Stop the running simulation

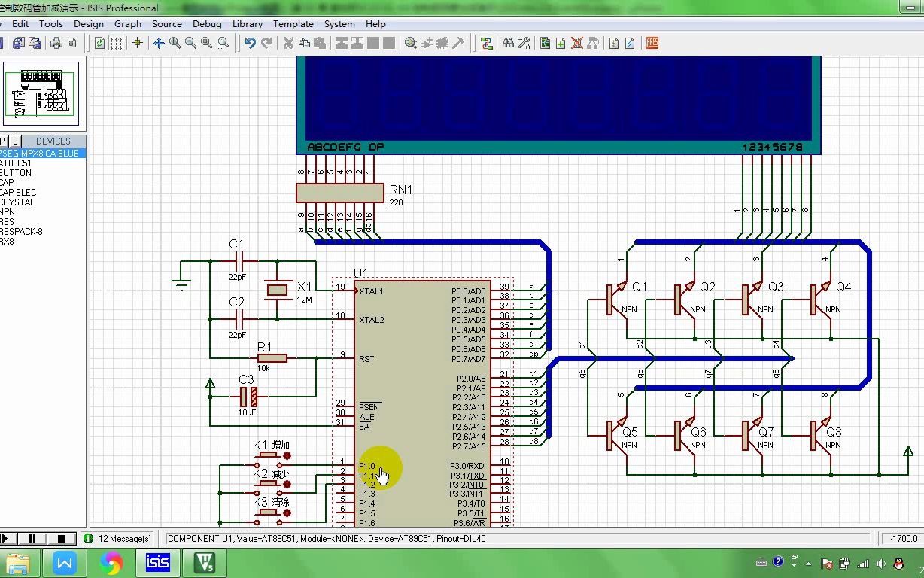(62, 538)
